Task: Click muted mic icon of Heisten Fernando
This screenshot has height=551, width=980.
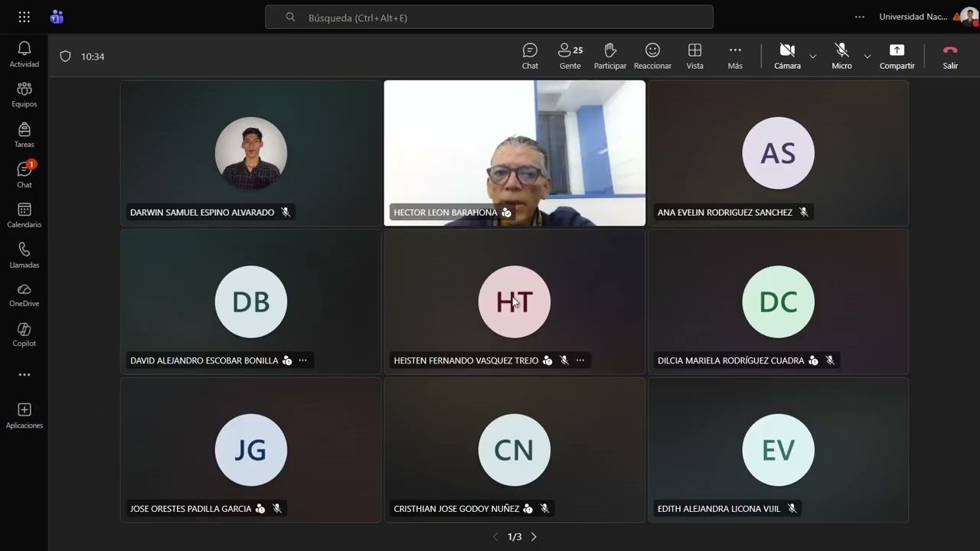Action: coord(564,360)
